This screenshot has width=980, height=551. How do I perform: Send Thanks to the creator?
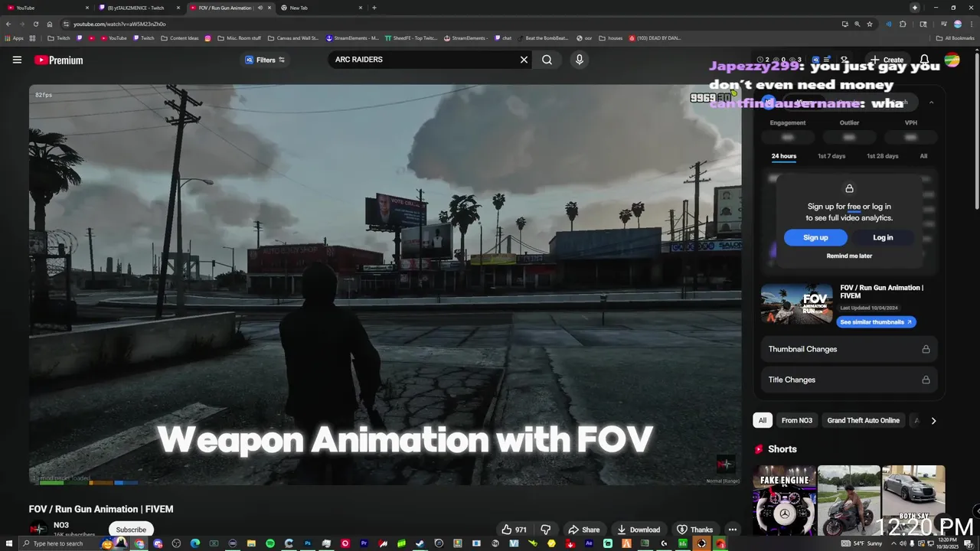[x=694, y=530]
